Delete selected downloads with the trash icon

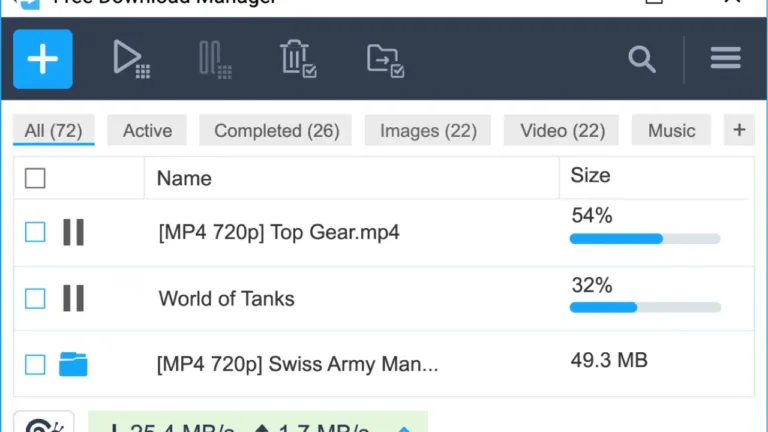coord(298,58)
